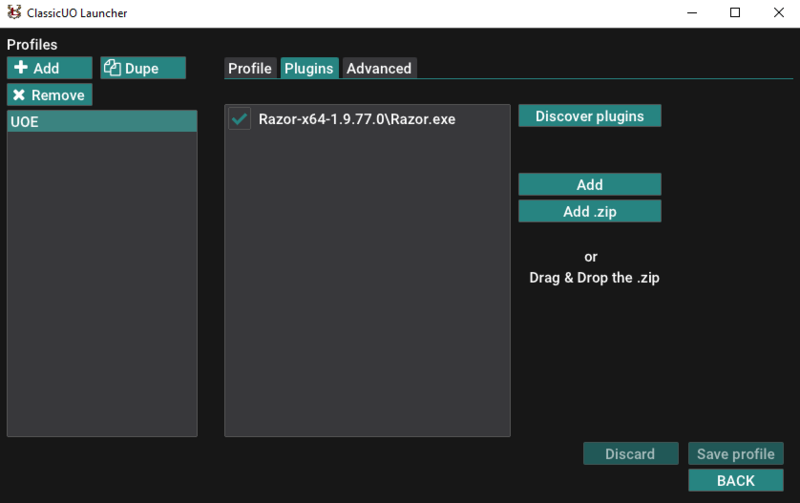Screen dimensions: 800x503
Task: Duplicate profile with Dupe button
Action: 143,68
